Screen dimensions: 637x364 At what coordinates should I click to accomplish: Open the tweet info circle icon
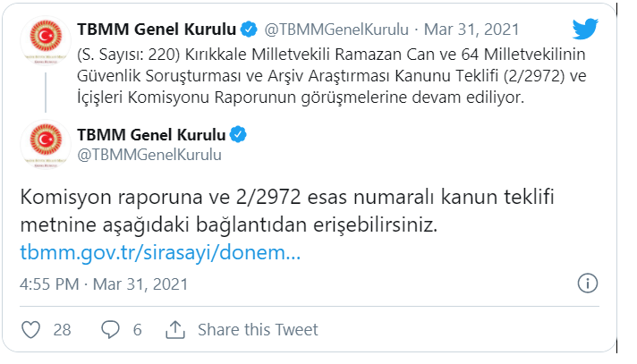tap(588, 284)
